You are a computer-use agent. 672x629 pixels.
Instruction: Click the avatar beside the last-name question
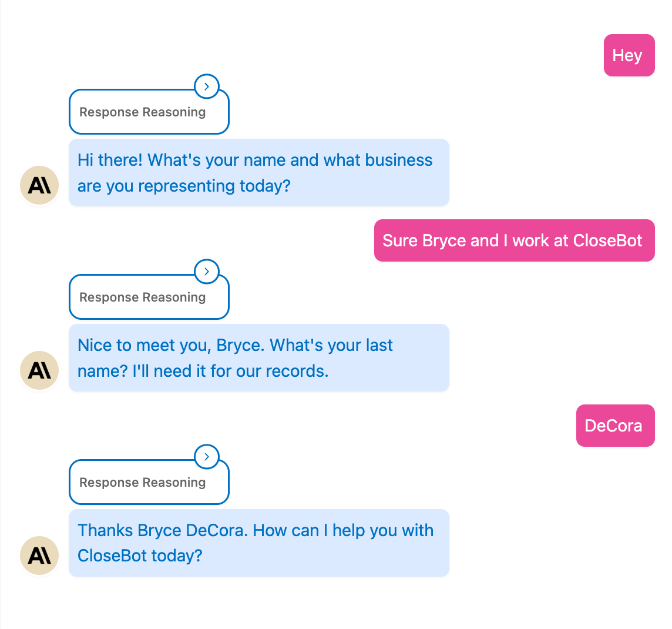click(39, 371)
